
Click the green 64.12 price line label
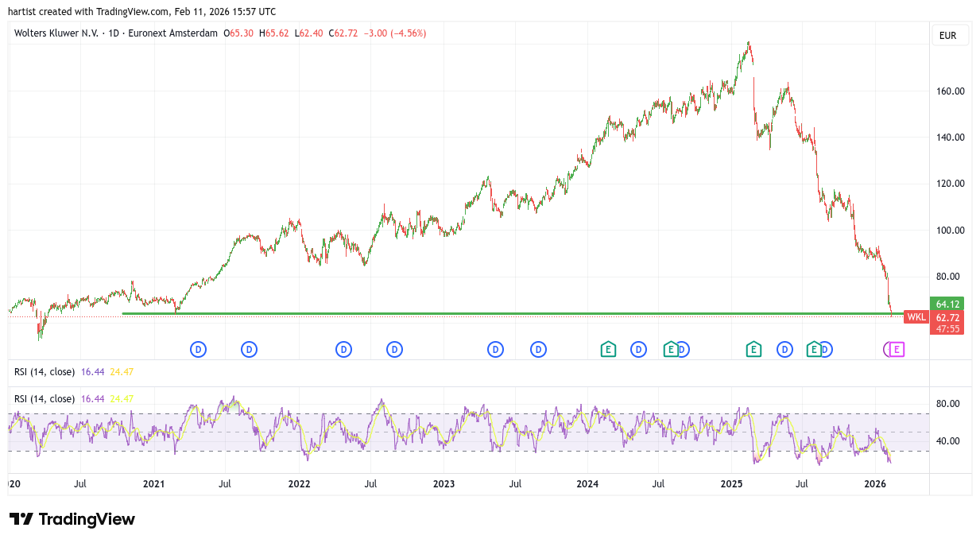point(948,304)
